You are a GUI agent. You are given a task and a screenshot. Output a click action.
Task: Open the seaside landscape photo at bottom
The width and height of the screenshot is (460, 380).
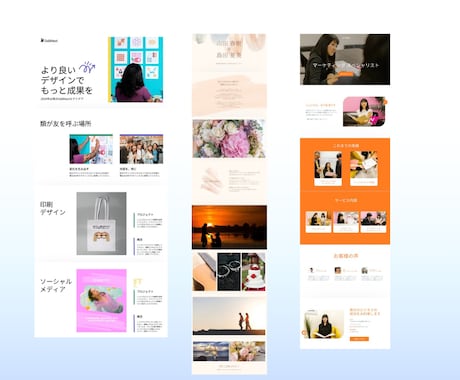coord(211,351)
